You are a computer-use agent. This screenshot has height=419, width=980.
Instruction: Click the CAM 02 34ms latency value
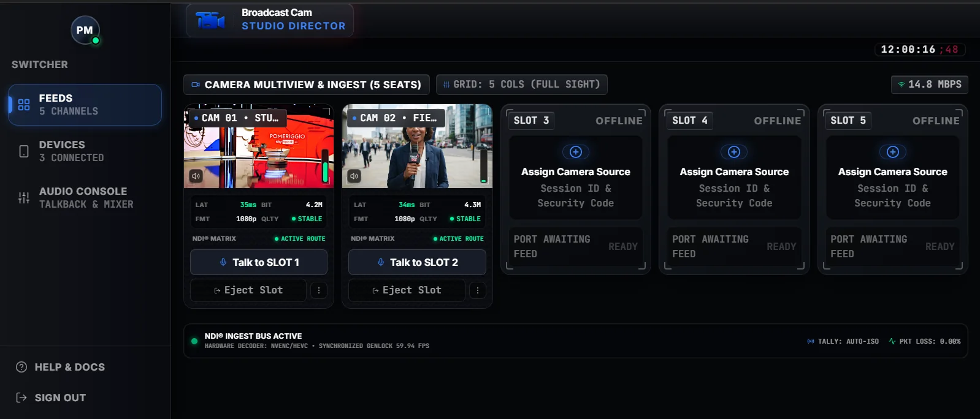(407, 205)
